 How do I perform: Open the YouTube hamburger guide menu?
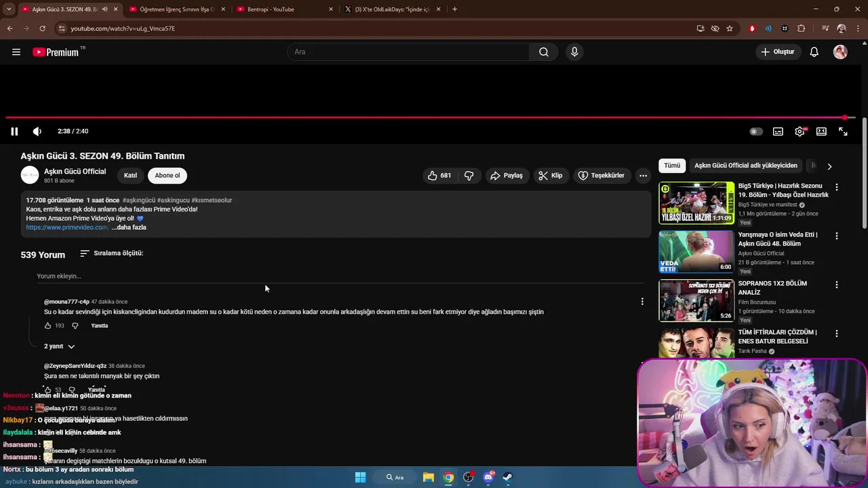tap(16, 52)
